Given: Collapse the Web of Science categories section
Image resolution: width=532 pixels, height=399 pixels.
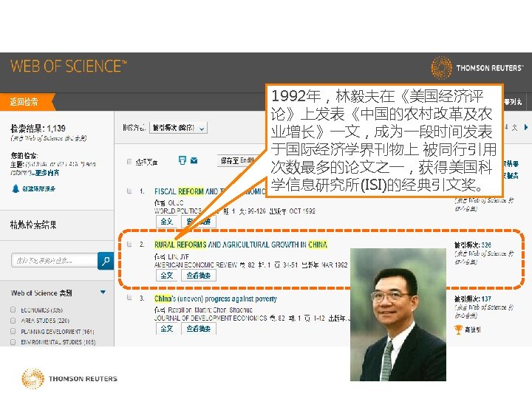Looking at the screenshot, I should (x=103, y=292).
